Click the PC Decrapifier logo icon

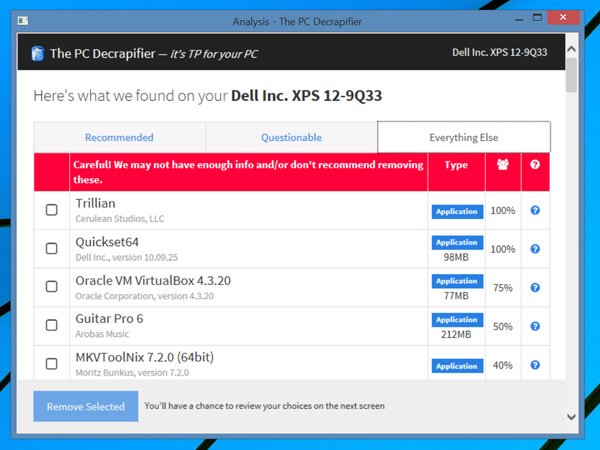38,53
